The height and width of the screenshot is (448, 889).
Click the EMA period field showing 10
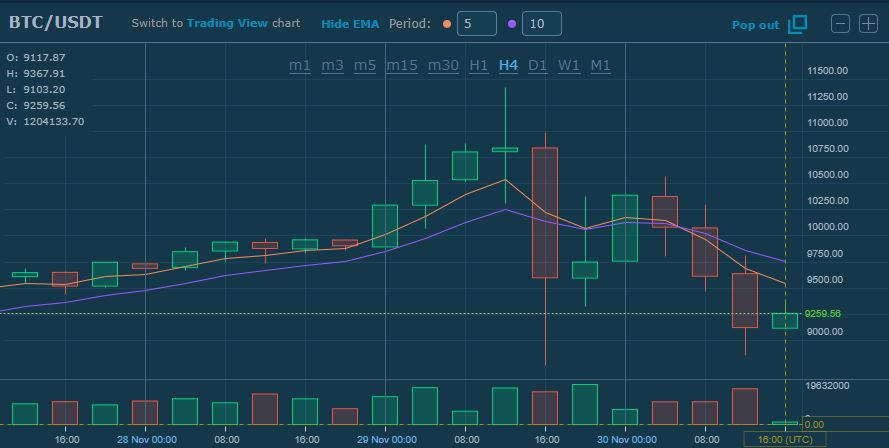tap(541, 24)
